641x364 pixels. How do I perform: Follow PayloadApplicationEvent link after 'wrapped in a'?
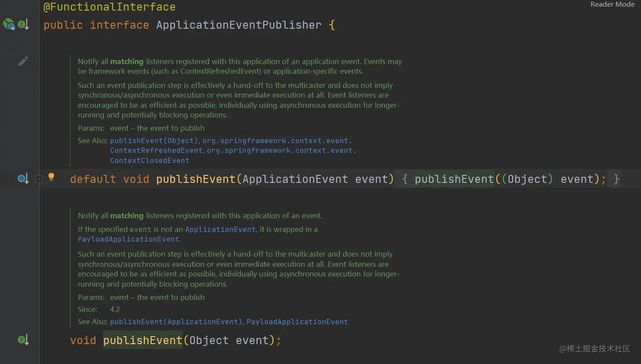pos(129,239)
